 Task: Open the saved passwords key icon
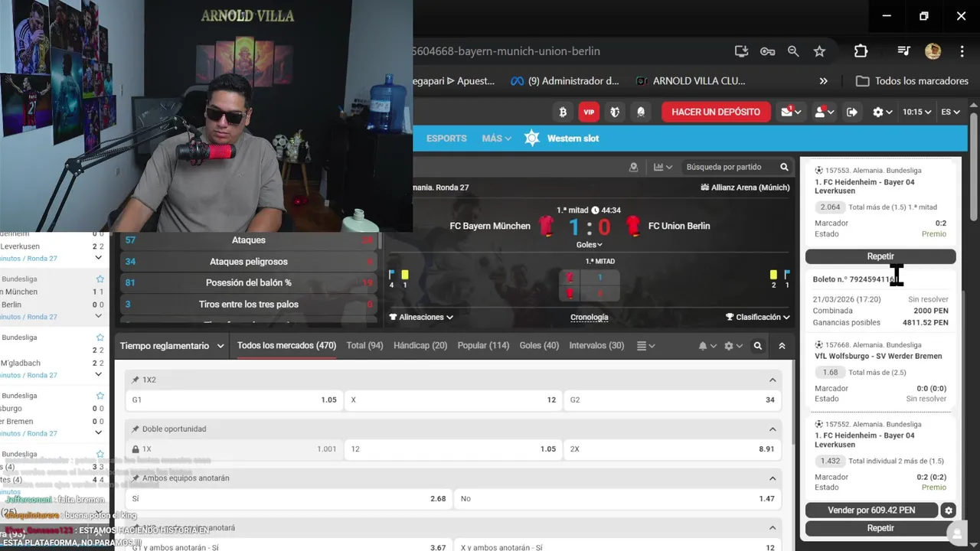767,51
